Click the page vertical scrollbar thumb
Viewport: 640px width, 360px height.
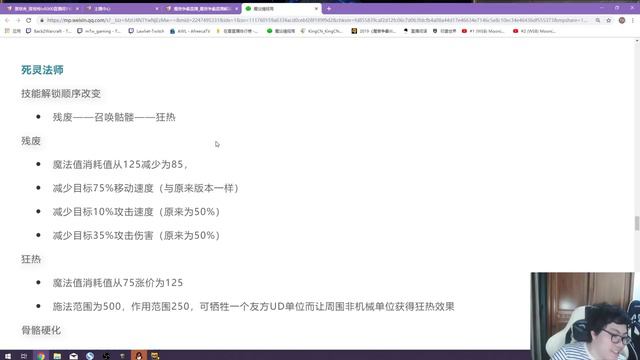coord(637,224)
